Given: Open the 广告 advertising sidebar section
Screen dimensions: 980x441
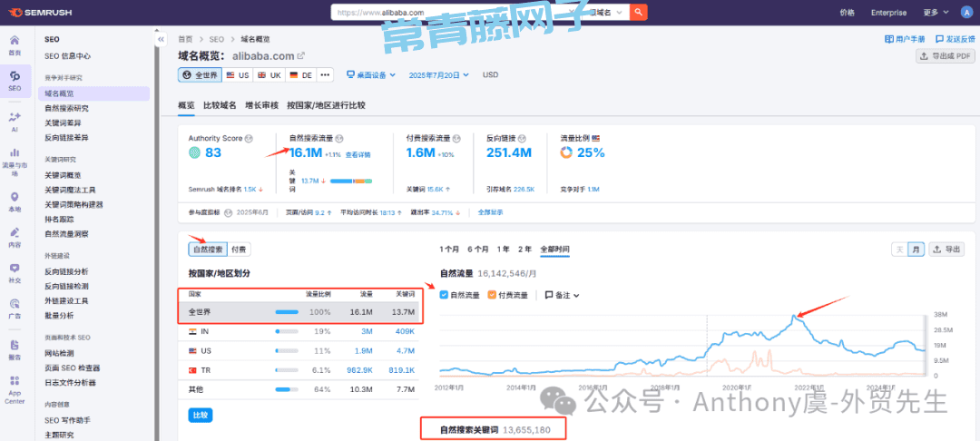Looking at the screenshot, I should [15, 309].
